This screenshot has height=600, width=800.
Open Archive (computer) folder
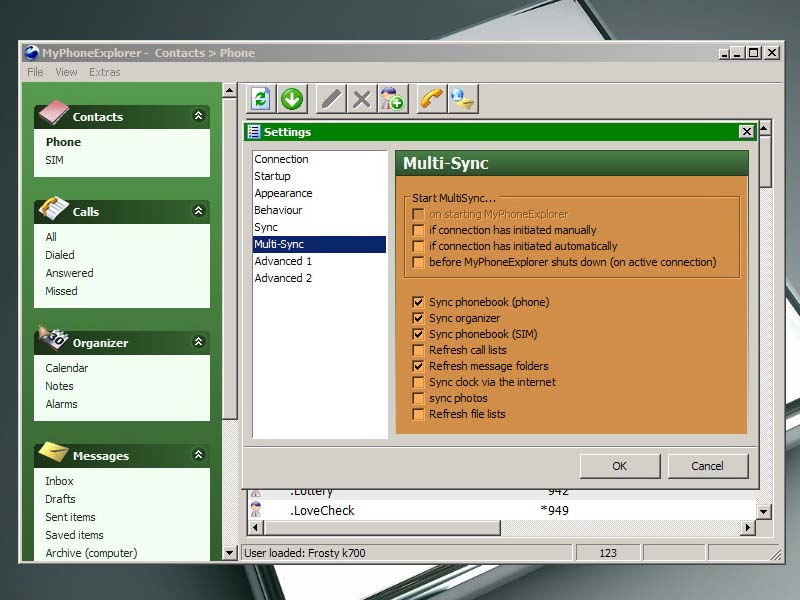91,553
